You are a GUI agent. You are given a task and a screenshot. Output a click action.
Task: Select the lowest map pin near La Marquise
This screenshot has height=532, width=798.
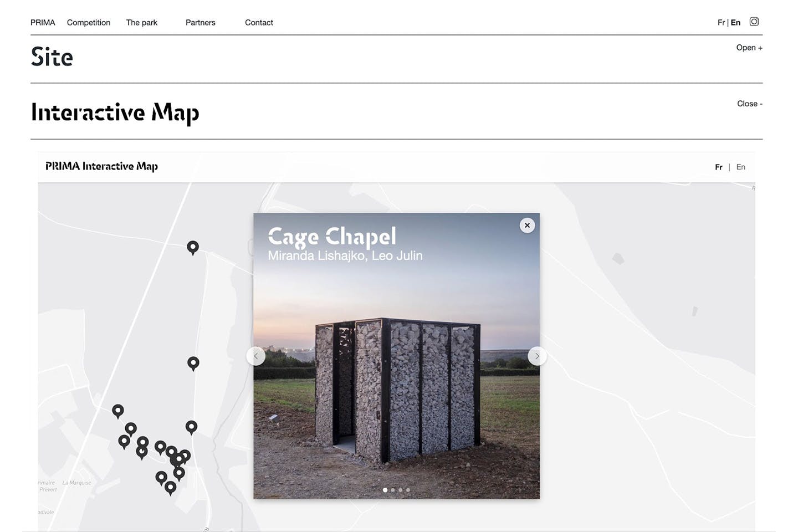[x=170, y=488]
